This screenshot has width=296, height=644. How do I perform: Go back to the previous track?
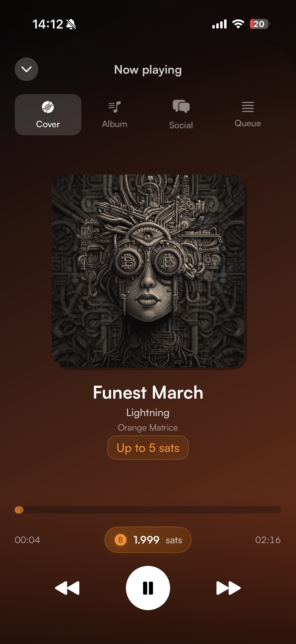coord(67,588)
